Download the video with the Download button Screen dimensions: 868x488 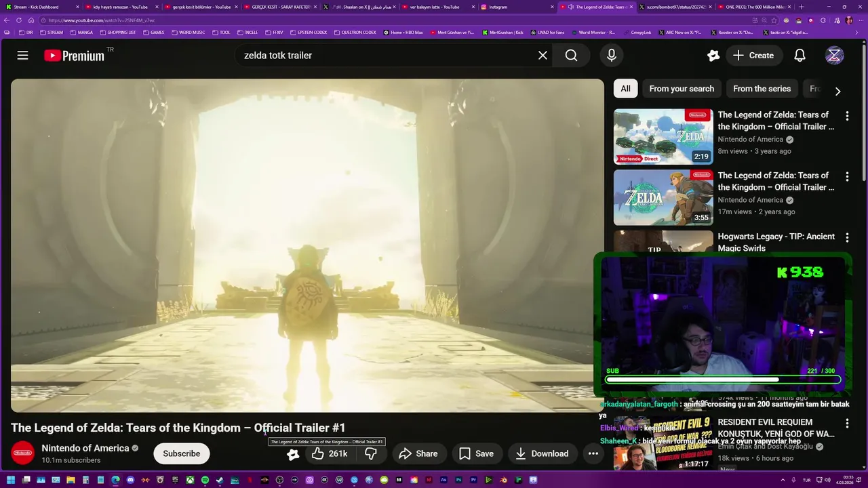(542, 453)
